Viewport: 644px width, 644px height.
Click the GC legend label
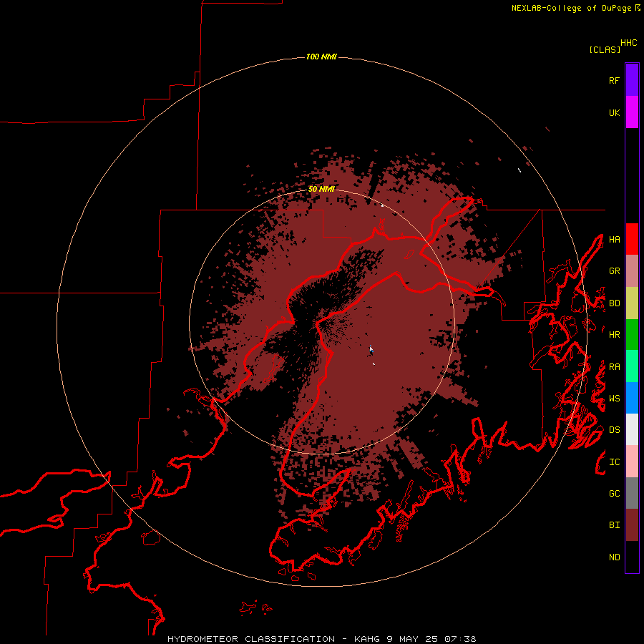pyautogui.click(x=614, y=494)
